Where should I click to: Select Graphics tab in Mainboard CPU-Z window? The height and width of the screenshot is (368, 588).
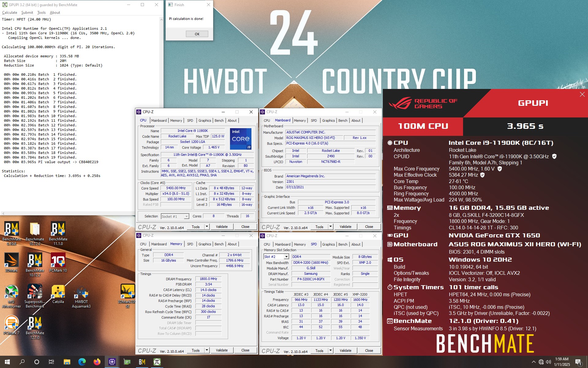tap(328, 121)
